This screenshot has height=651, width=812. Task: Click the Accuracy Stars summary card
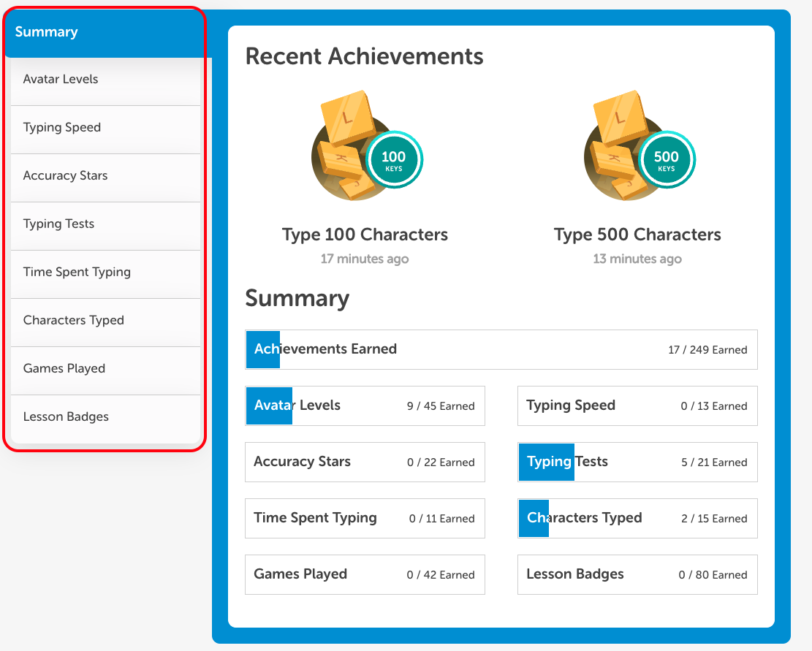tap(365, 462)
